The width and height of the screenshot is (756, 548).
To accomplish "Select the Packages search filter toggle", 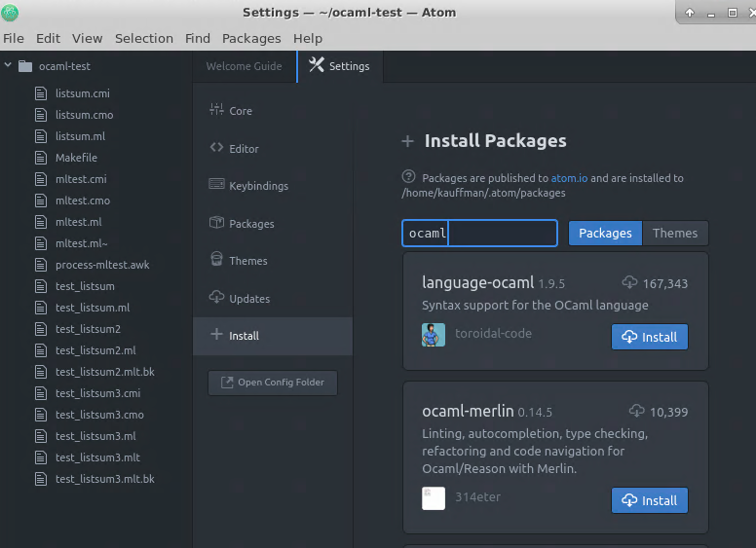I will click(605, 234).
